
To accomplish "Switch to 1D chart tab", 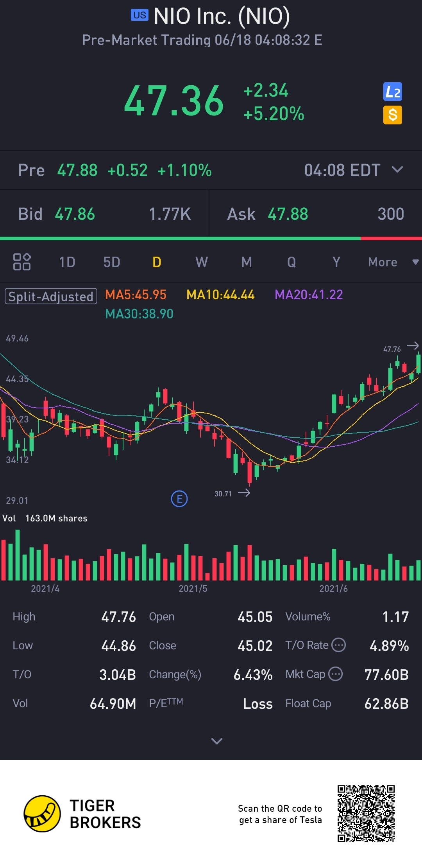I will click(67, 262).
